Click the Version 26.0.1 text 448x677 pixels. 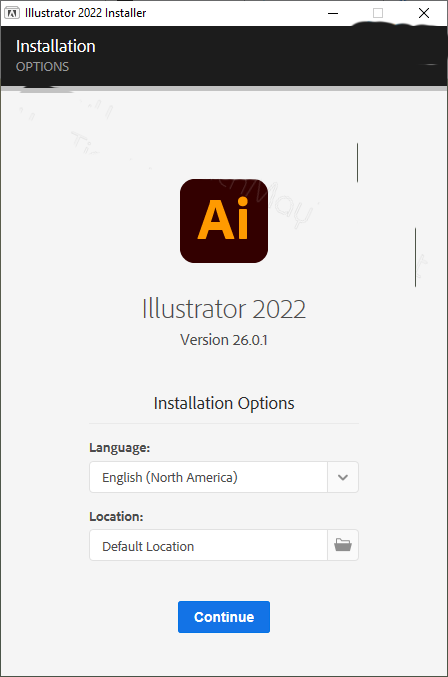pos(224,340)
